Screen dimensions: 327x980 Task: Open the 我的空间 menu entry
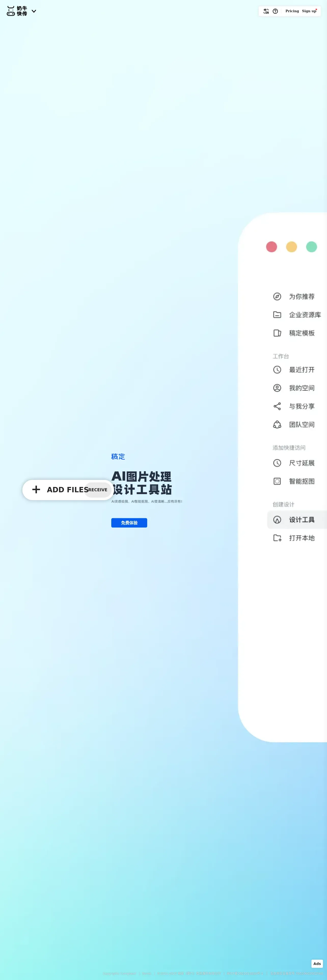coord(302,388)
